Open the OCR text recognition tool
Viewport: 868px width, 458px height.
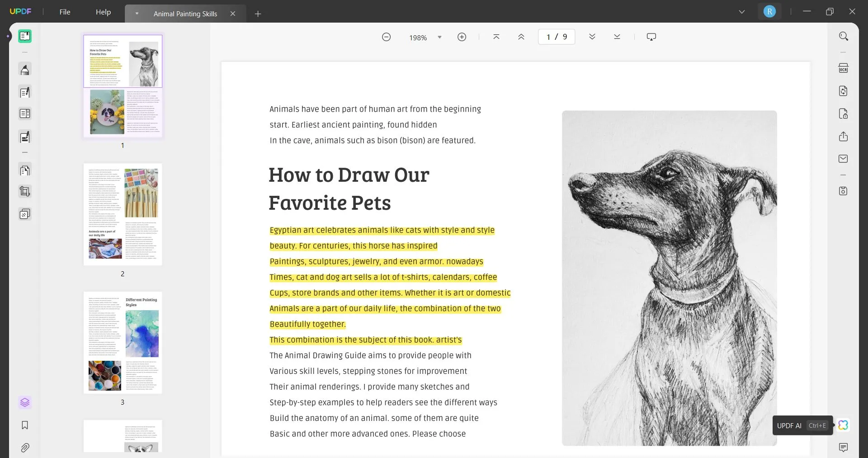pos(843,68)
